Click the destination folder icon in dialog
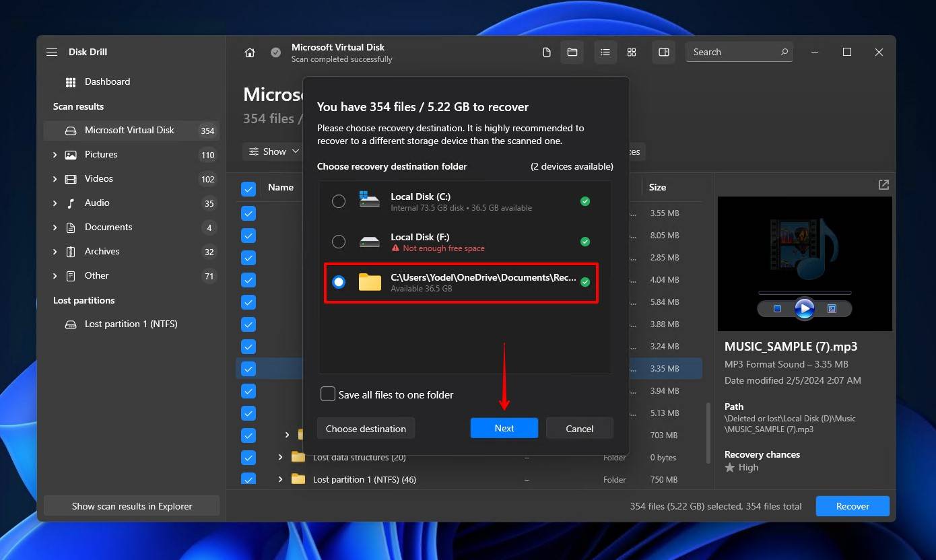The width and height of the screenshot is (936, 560). point(370,282)
